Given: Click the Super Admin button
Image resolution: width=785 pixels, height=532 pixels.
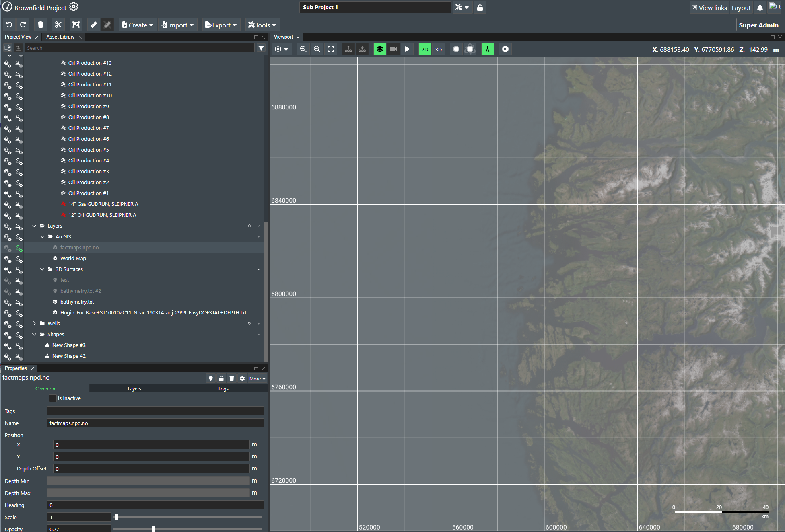Looking at the screenshot, I should [758, 25].
